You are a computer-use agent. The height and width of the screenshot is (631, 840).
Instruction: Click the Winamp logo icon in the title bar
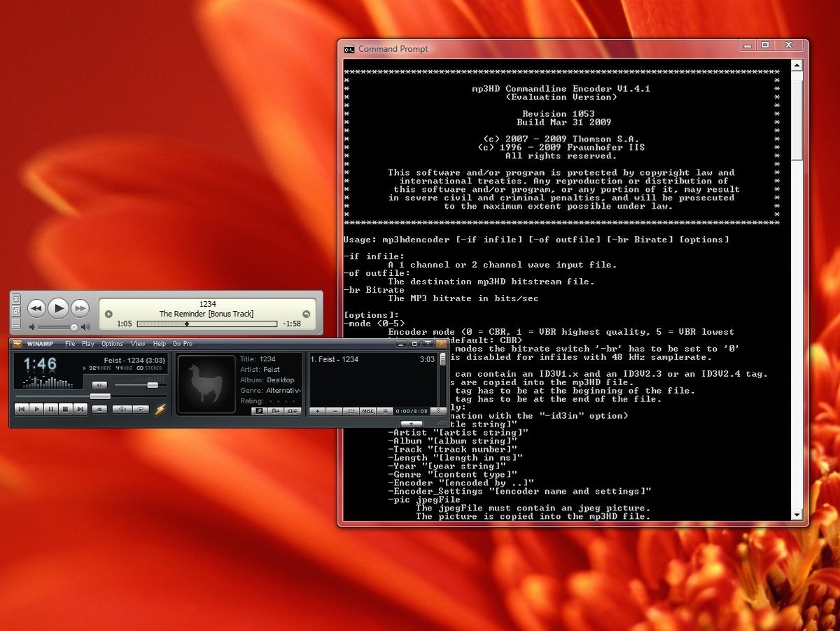pos(17,343)
